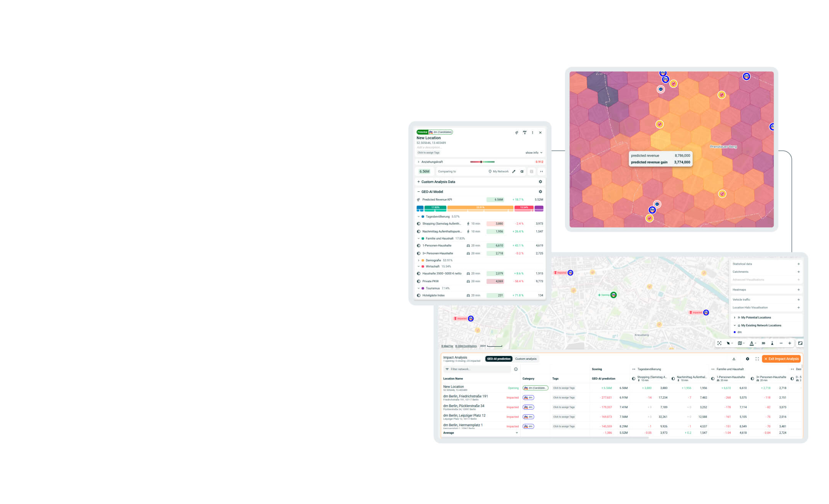Click the collapse columns arrows icon beside Comparing to
The image size is (829, 504).
coord(541,171)
